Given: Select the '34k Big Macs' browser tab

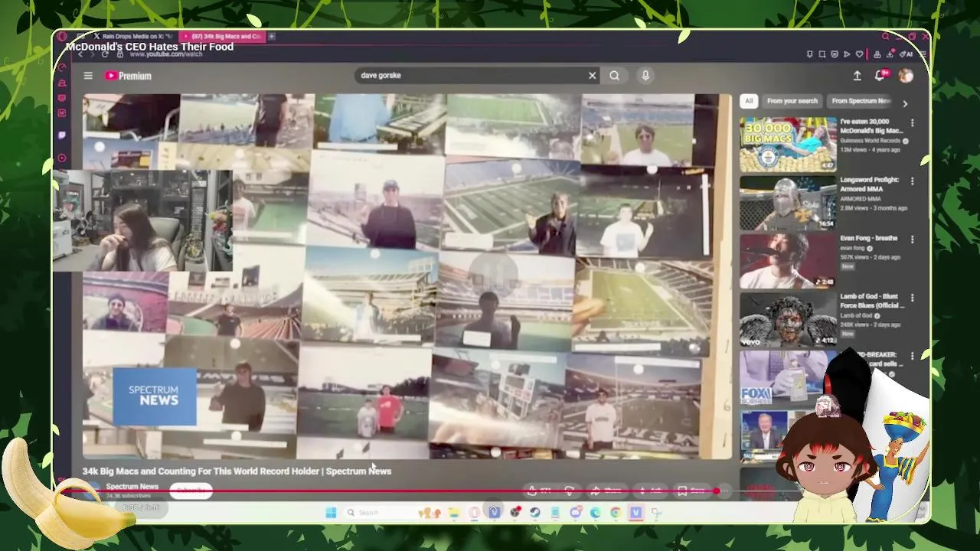Looking at the screenshot, I should (x=222, y=36).
